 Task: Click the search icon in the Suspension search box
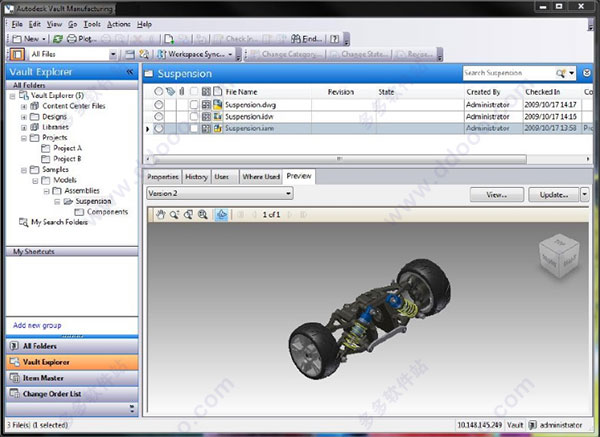[x=561, y=73]
